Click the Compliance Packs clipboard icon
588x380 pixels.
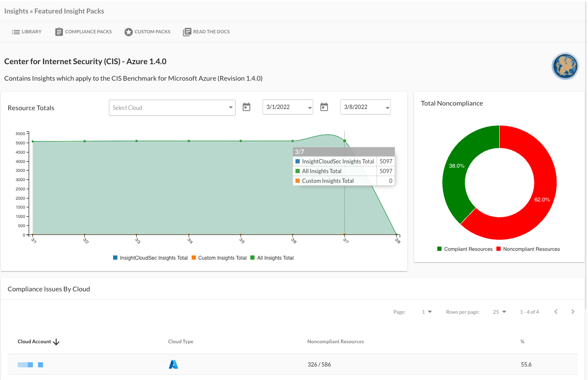(x=59, y=32)
